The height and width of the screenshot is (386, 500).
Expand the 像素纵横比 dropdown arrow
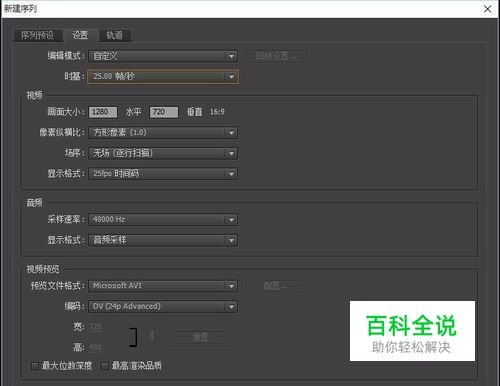(231, 133)
